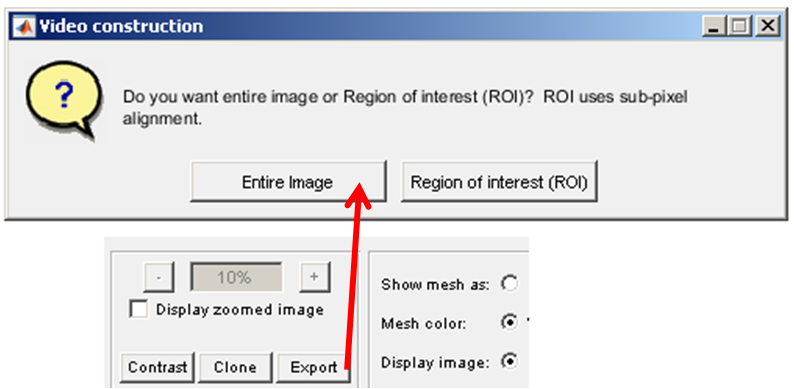Click the Export button
The image size is (794, 389).
coord(313,367)
